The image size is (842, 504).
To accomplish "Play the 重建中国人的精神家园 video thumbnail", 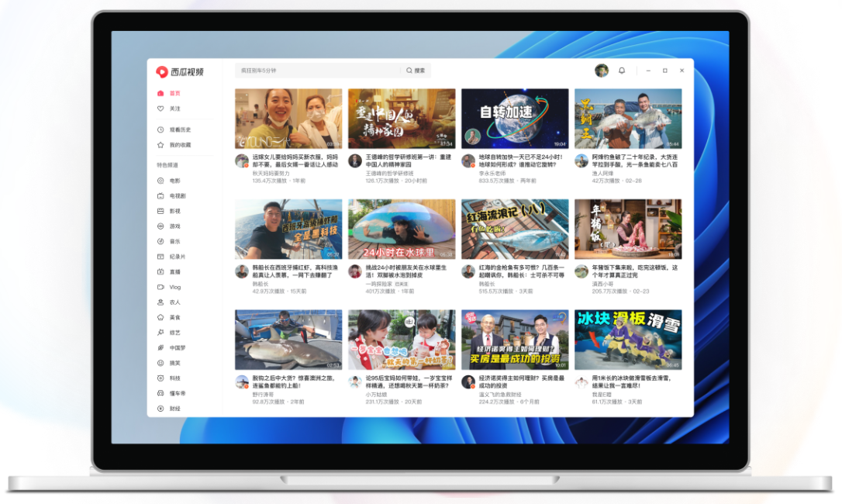I will click(402, 119).
